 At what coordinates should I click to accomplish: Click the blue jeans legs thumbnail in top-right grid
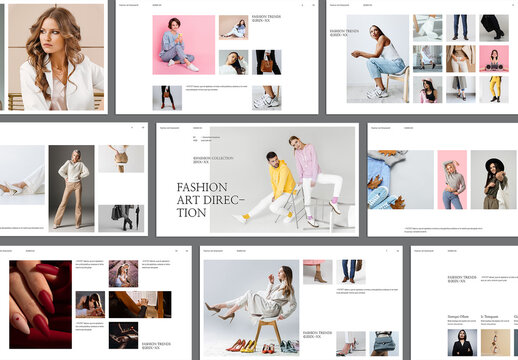(461, 28)
